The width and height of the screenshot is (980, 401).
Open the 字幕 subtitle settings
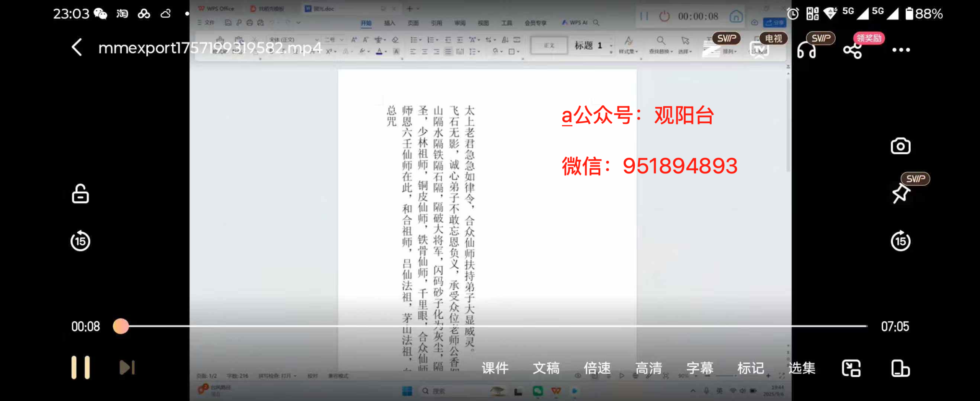point(700,368)
